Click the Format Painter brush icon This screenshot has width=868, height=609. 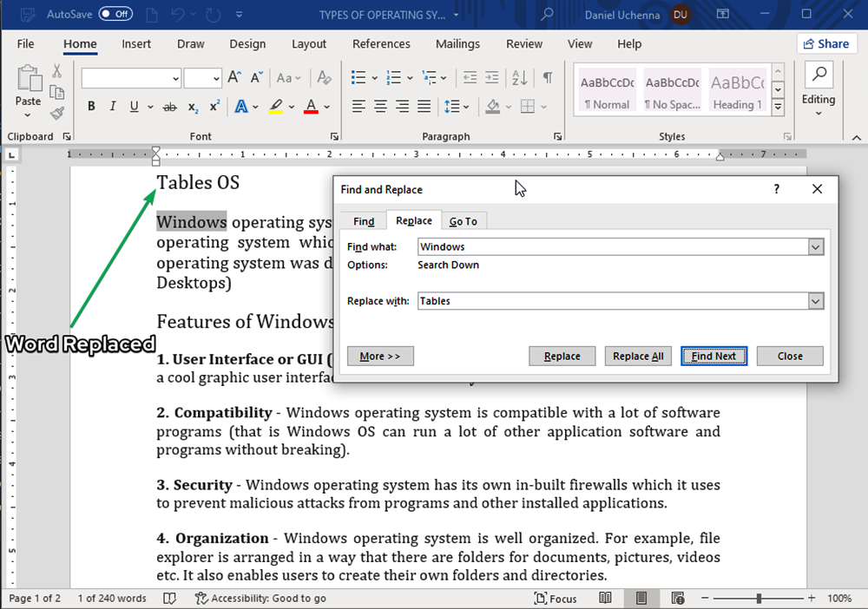[57, 113]
